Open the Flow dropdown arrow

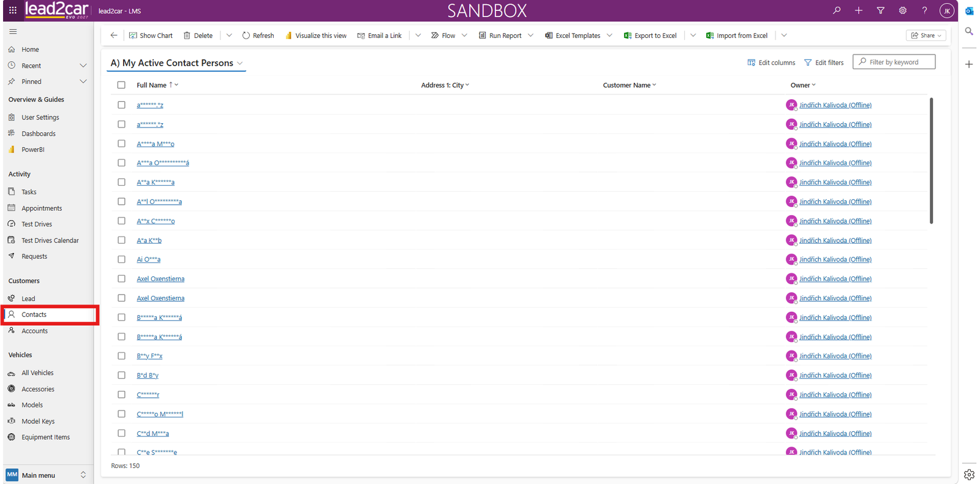(464, 36)
